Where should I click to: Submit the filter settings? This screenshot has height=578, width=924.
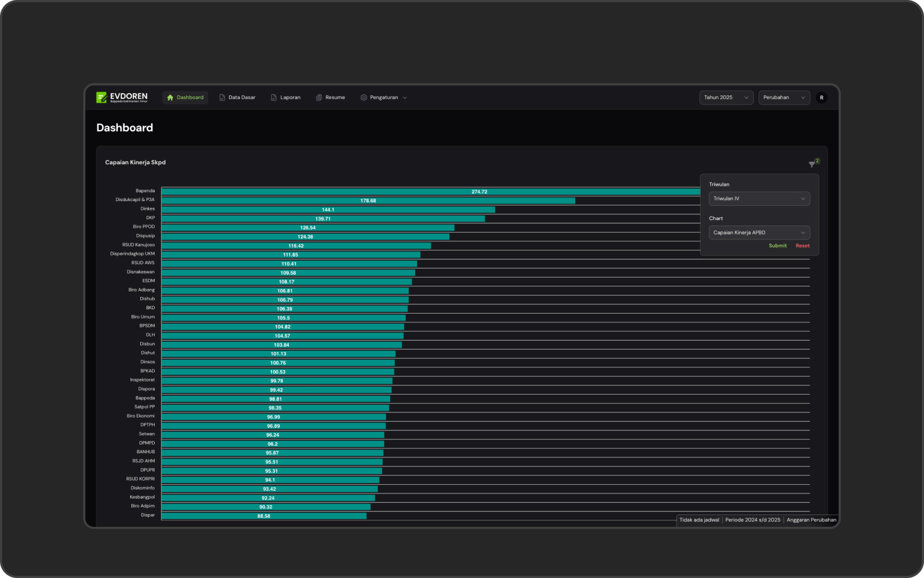(777, 246)
